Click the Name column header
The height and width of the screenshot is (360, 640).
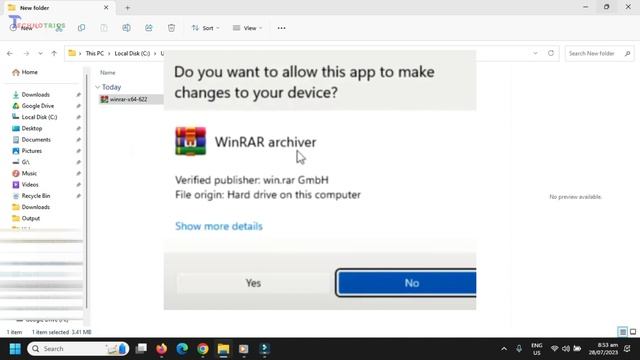(108, 73)
